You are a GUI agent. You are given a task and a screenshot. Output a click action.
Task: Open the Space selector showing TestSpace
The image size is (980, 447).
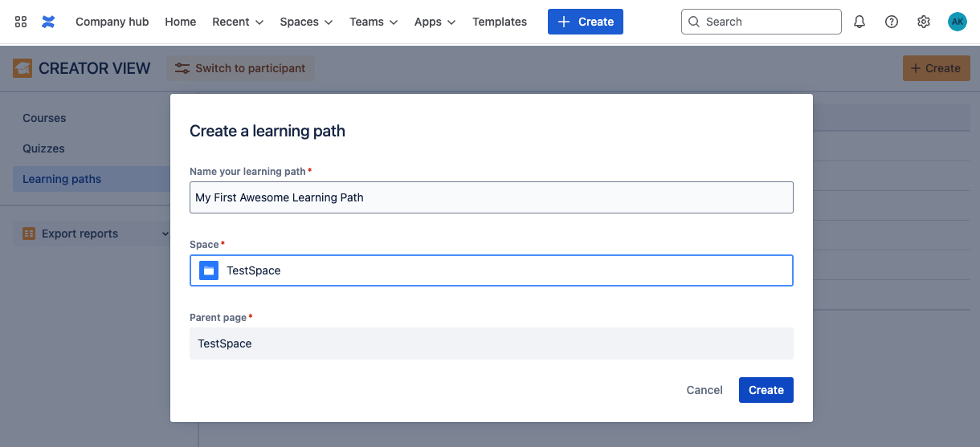492,270
